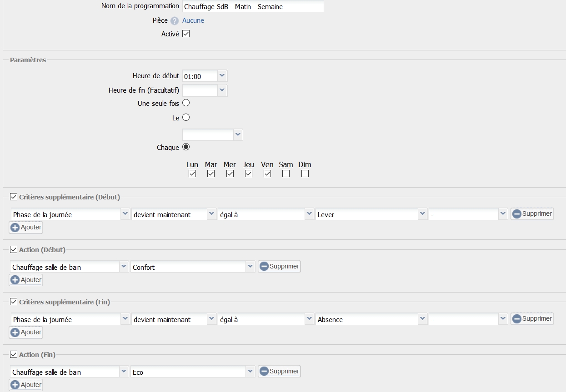This screenshot has height=392, width=566.
Task: Edit the Nom de la programmation field
Action: (253, 6)
